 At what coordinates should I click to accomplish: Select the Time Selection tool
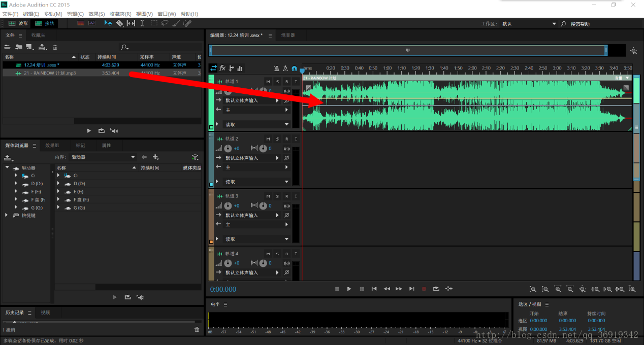(x=142, y=23)
